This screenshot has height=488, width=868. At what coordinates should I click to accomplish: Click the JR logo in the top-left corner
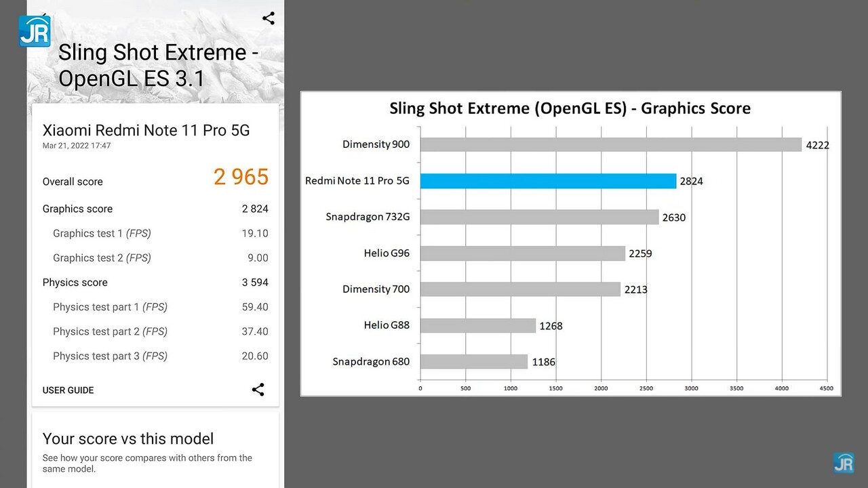[34, 30]
